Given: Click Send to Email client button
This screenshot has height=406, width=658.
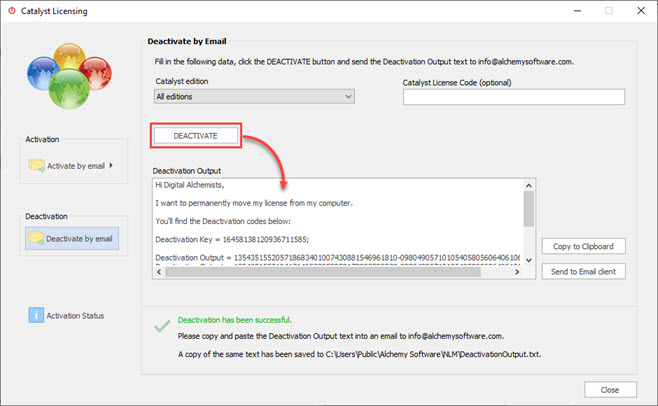Looking at the screenshot, I should tap(583, 272).
